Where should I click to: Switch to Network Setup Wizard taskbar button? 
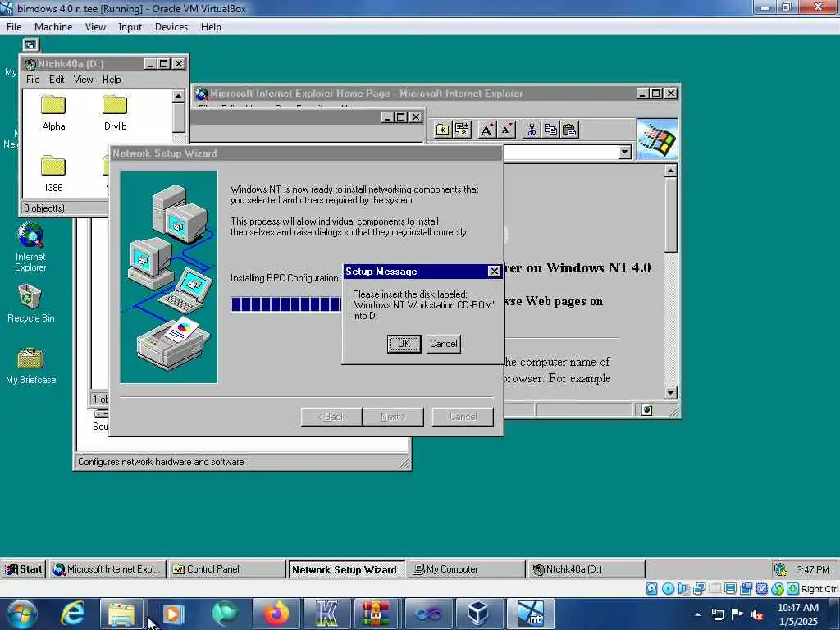(347, 569)
